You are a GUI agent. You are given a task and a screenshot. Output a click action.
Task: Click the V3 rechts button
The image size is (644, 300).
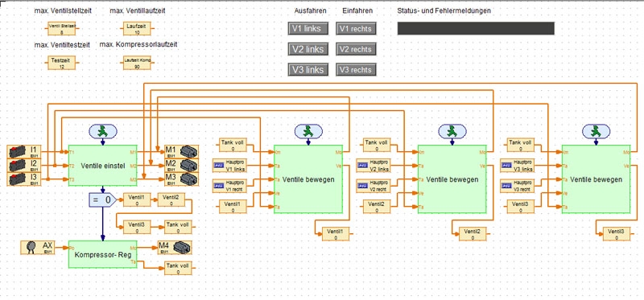(x=356, y=70)
